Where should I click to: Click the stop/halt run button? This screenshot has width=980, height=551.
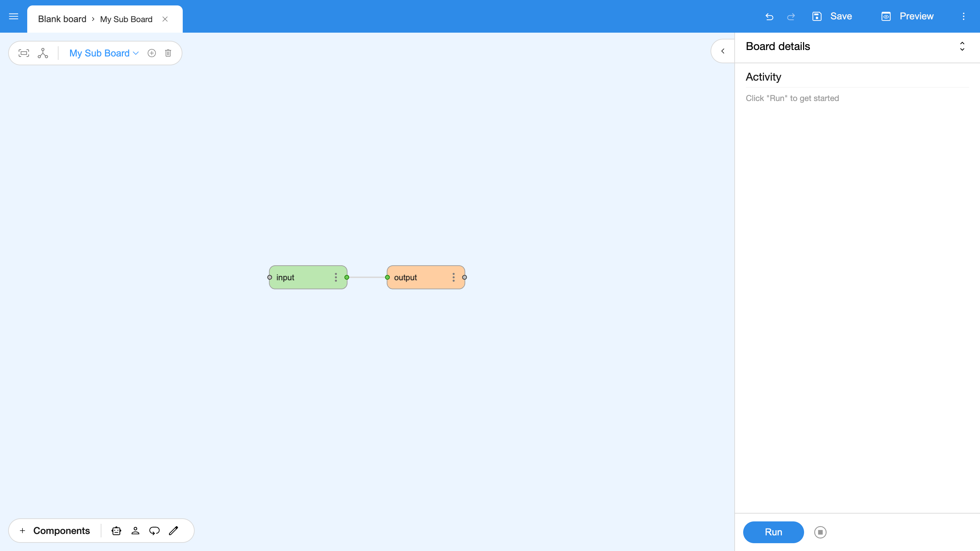point(820,532)
